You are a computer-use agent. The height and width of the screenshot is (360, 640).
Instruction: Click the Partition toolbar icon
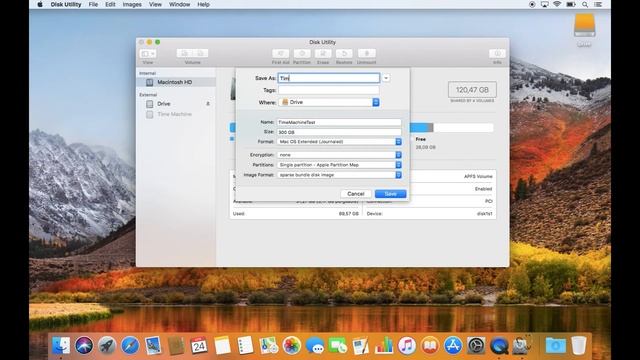302,53
